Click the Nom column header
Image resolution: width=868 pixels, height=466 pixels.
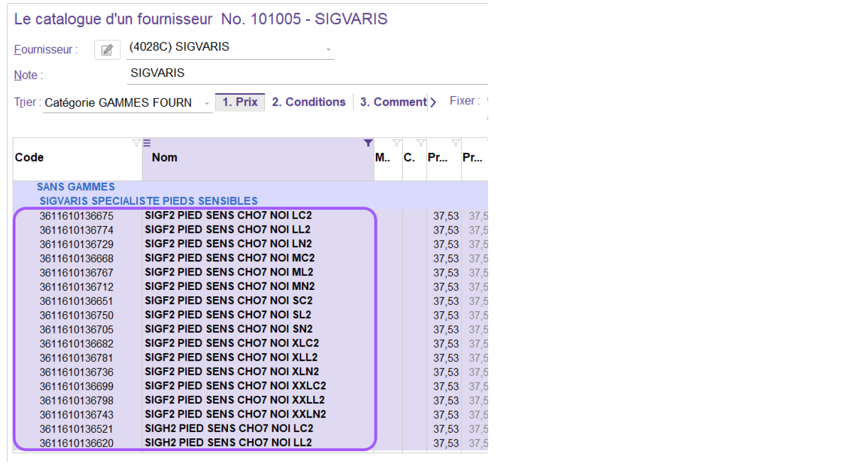165,158
